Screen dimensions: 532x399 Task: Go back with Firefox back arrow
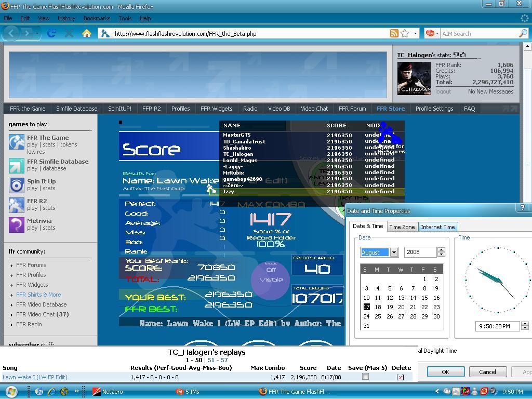tap(11, 33)
